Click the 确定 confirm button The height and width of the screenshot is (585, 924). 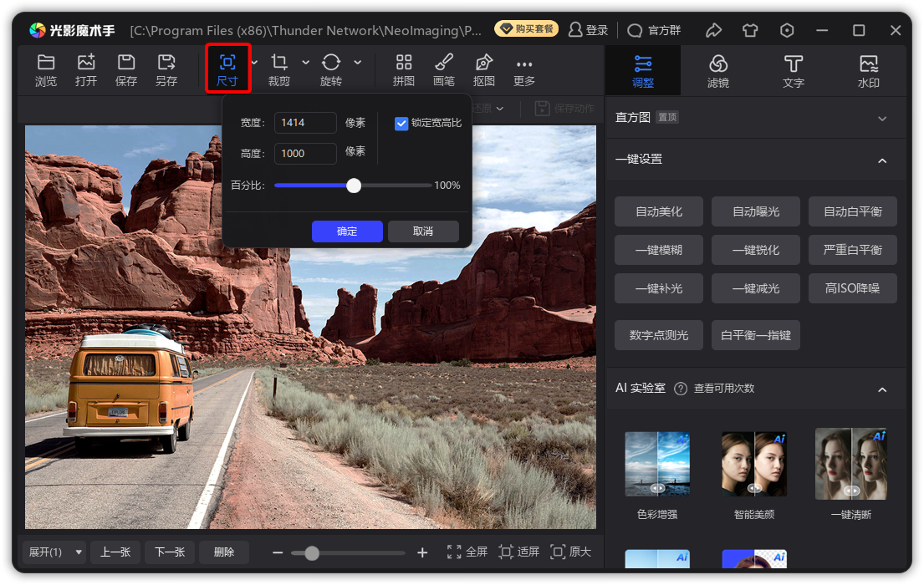tap(347, 231)
